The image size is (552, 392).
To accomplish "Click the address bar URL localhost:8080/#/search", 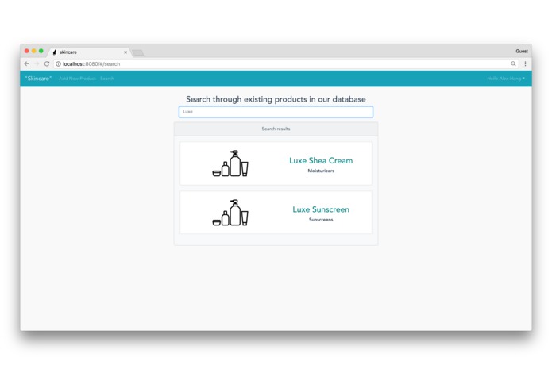I will [x=91, y=64].
